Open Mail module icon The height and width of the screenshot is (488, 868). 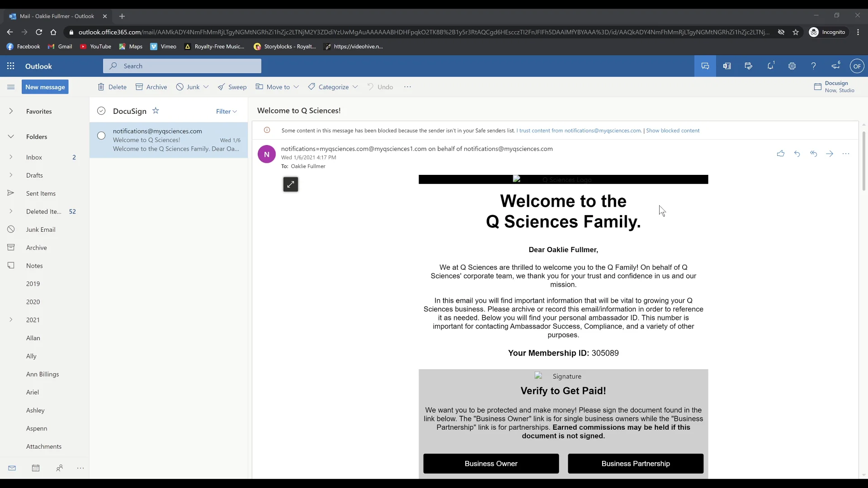point(12,468)
